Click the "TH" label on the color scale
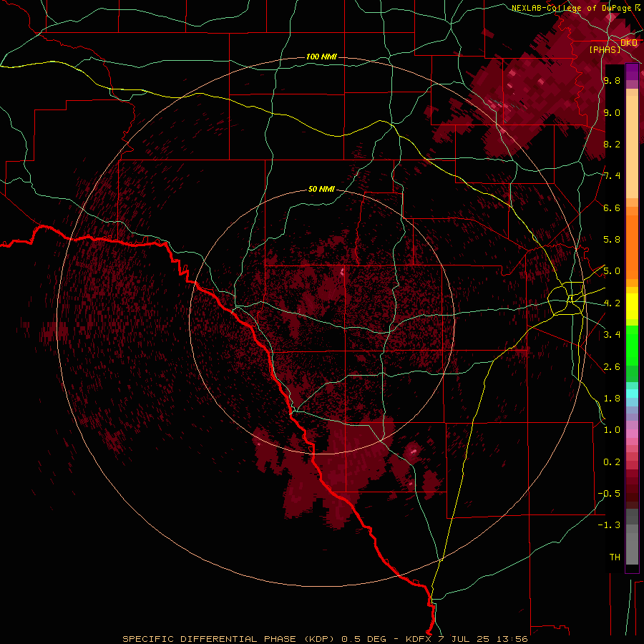 point(615,557)
